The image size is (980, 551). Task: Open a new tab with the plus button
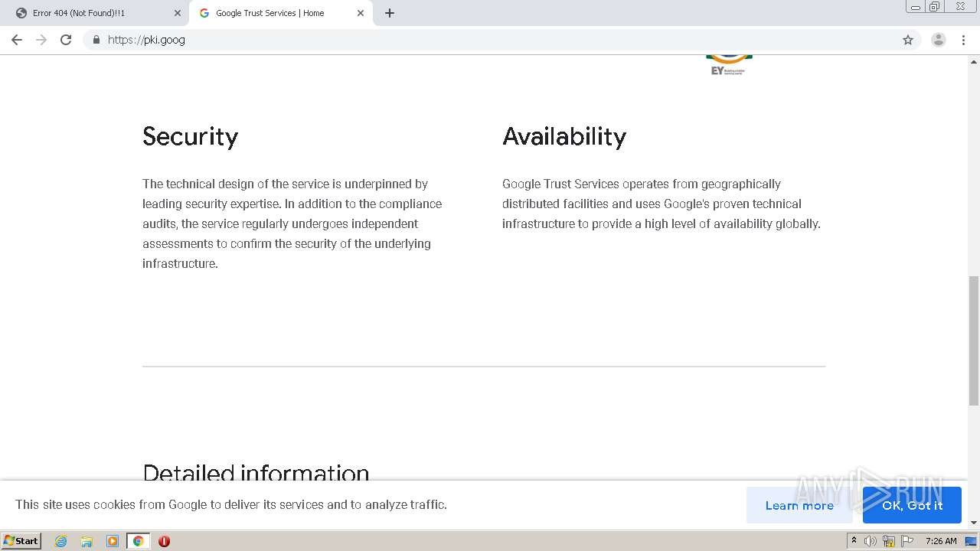390,13
